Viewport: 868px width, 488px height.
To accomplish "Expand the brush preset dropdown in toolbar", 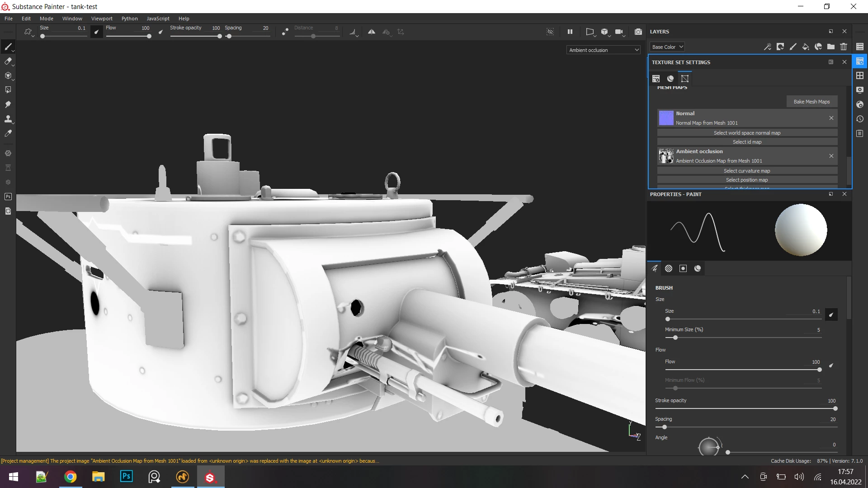I will (x=28, y=32).
